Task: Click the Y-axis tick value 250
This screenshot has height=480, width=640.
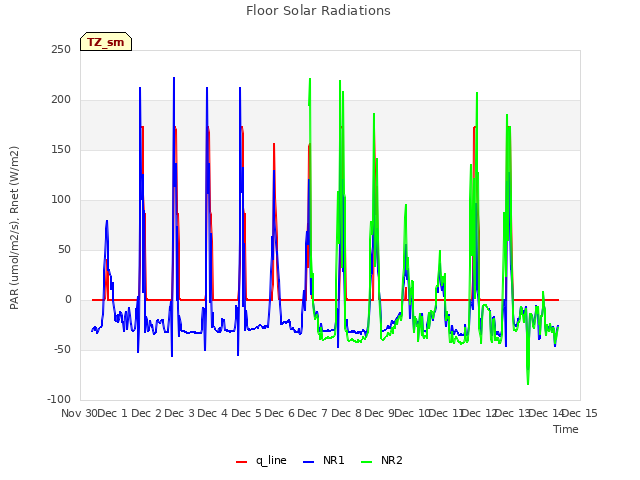Action: (61, 49)
